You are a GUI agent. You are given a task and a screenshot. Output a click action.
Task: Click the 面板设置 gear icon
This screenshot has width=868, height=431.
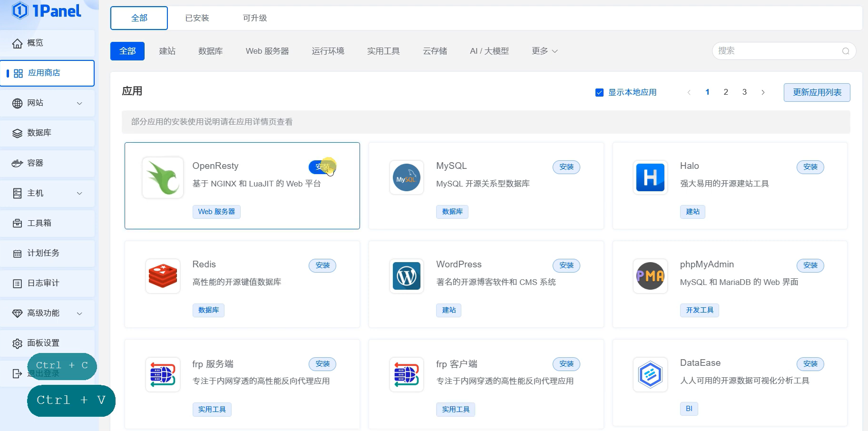[x=17, y=343]
